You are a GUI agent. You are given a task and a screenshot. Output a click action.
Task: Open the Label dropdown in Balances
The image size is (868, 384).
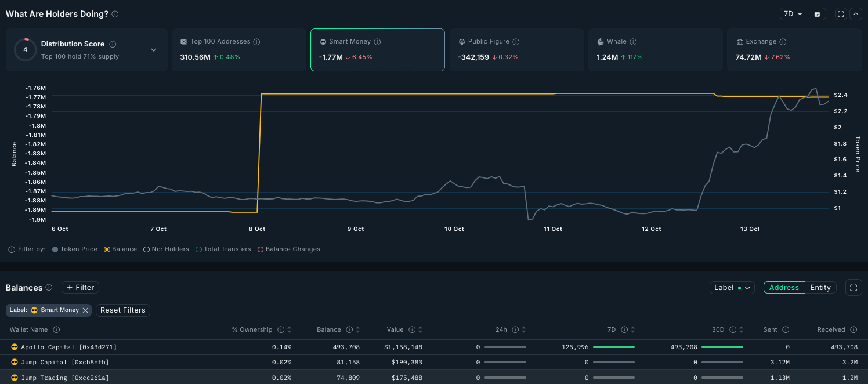point(732,287)
